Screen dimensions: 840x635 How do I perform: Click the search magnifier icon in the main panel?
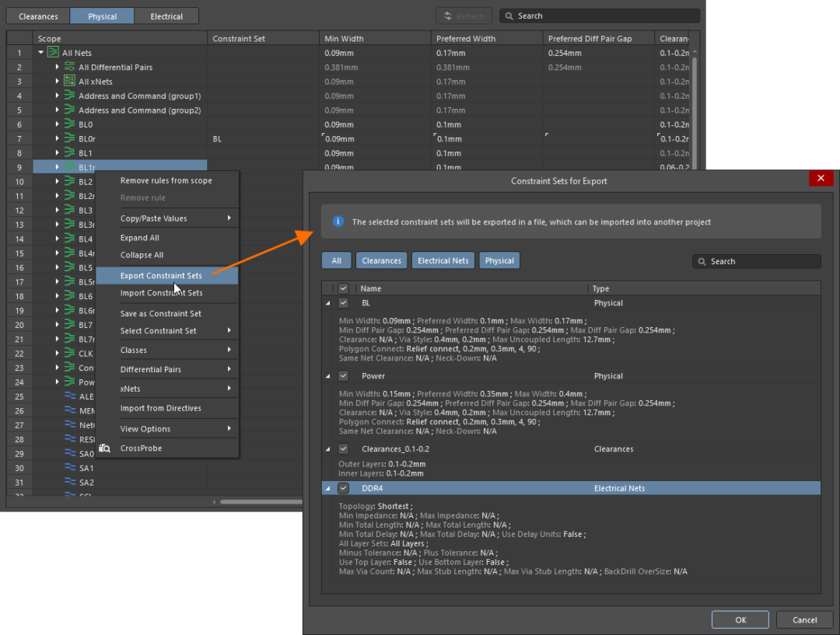(509, 16)
